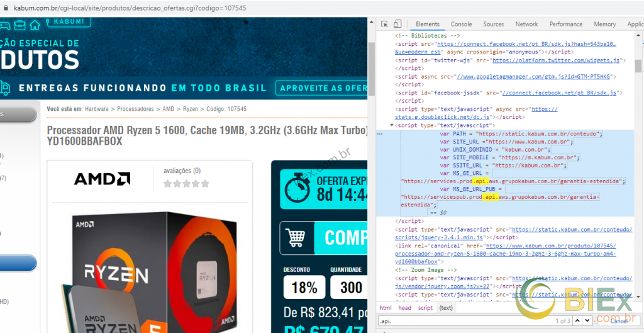Click the lock icon in the address bar
The height and width of the screenshot is (333, 644).
point(6,8)
